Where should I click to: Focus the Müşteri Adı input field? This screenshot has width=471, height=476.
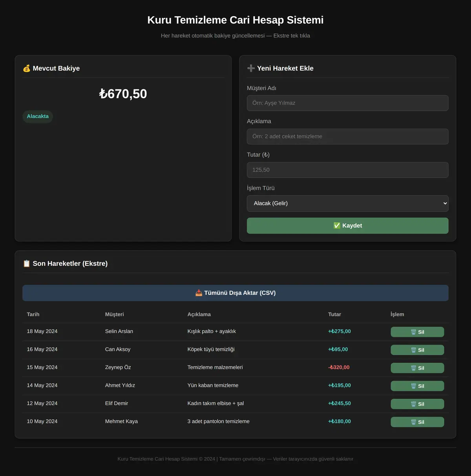[348, 103]
